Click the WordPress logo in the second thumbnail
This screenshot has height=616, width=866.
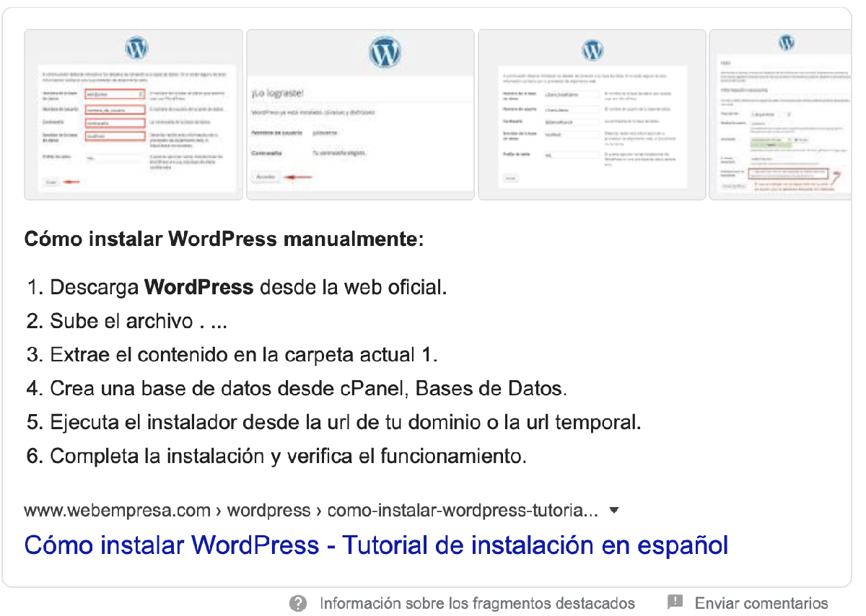(385, 51)
